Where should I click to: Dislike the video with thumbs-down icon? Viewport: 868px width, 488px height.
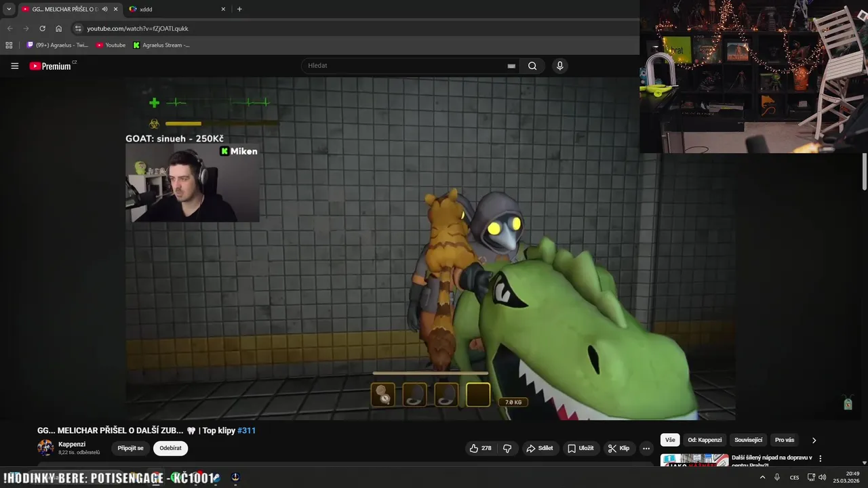pos(507,448)
